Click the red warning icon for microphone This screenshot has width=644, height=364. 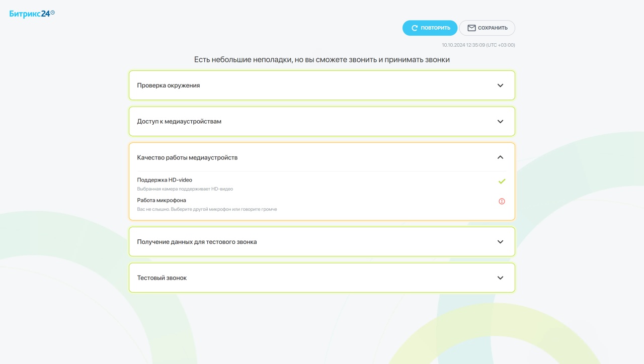(502, 201)
